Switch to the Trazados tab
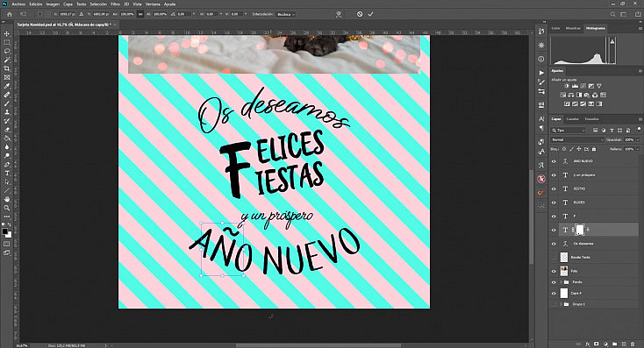This screenshot has width=644, height=348. (591, 119)
